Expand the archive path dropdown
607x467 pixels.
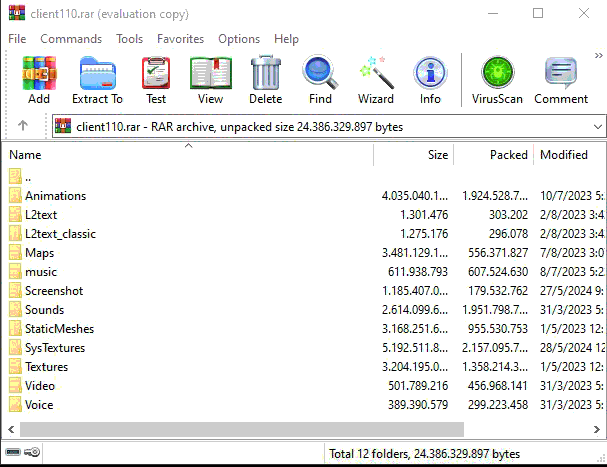pyautogui.click(x=597, y=127)
